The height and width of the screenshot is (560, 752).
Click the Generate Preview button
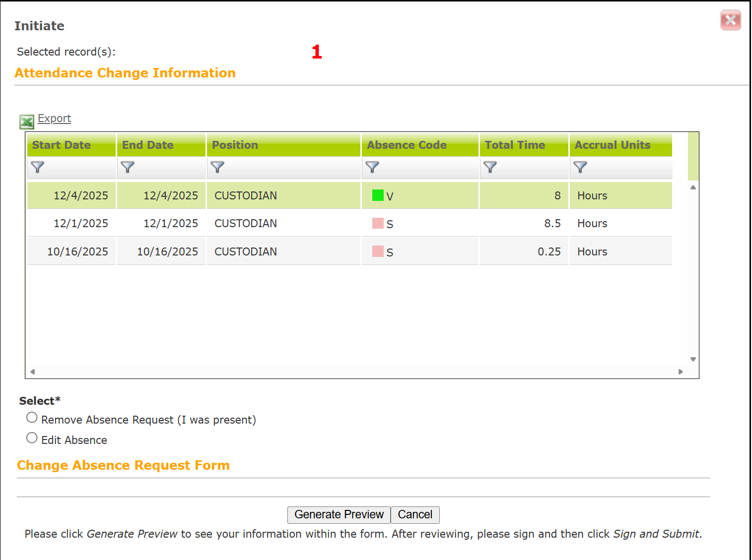[x=339, y=514]
